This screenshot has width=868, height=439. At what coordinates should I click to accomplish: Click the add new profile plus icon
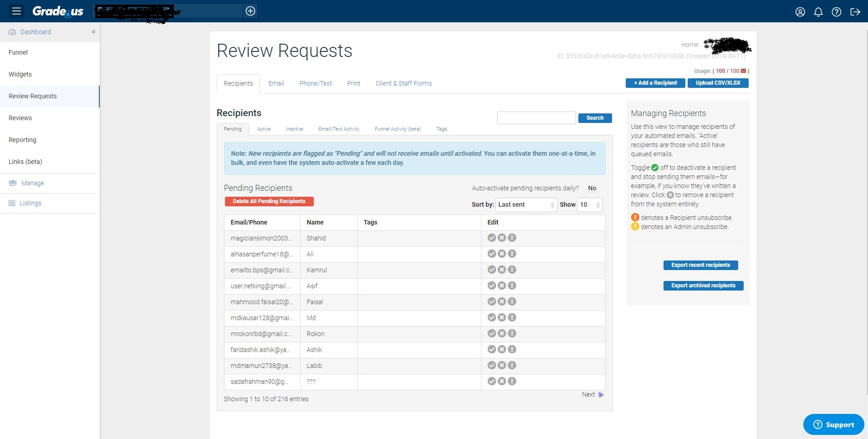click(250, 11)
